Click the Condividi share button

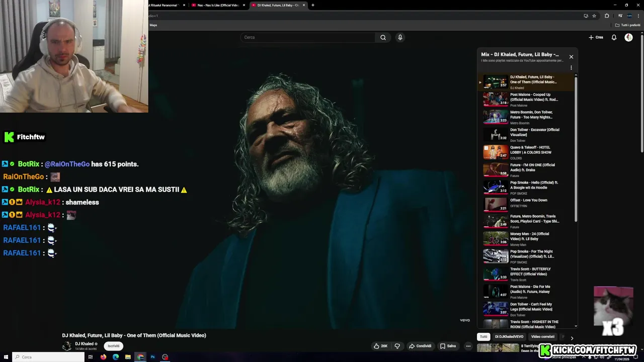coord(420,346)
